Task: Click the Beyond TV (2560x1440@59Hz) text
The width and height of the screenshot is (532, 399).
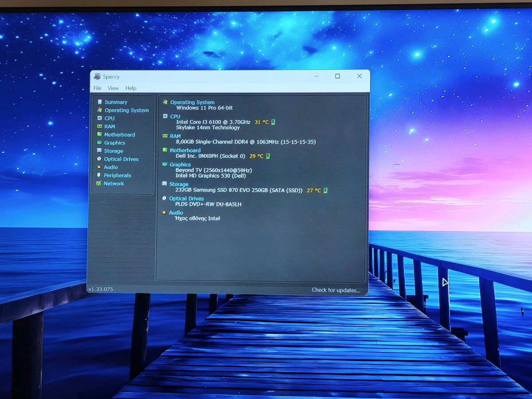Action: point(214,170)
